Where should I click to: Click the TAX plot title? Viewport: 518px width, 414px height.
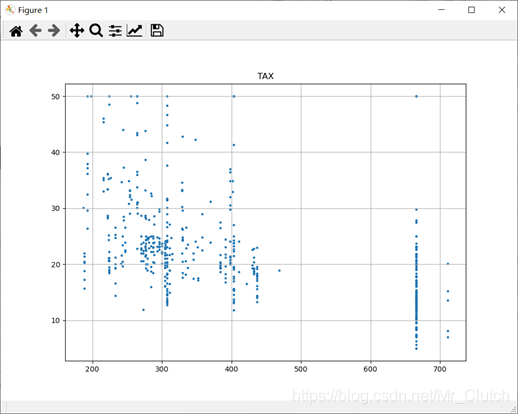pos(266,76)
